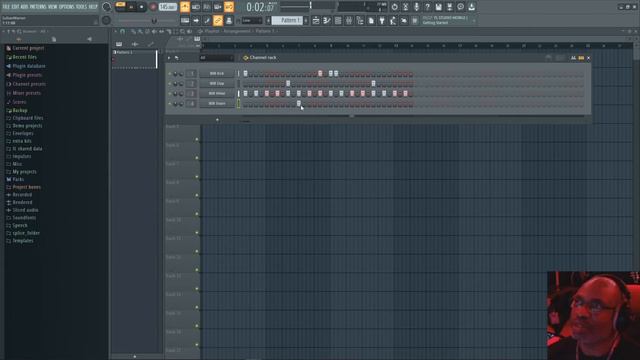Select the draw pencil icon in toolbar

207,20
